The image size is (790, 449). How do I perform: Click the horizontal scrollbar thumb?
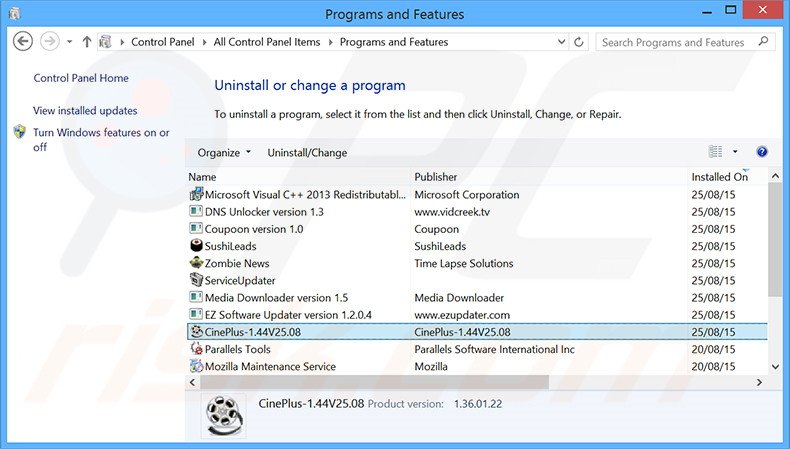pos(374,382)
